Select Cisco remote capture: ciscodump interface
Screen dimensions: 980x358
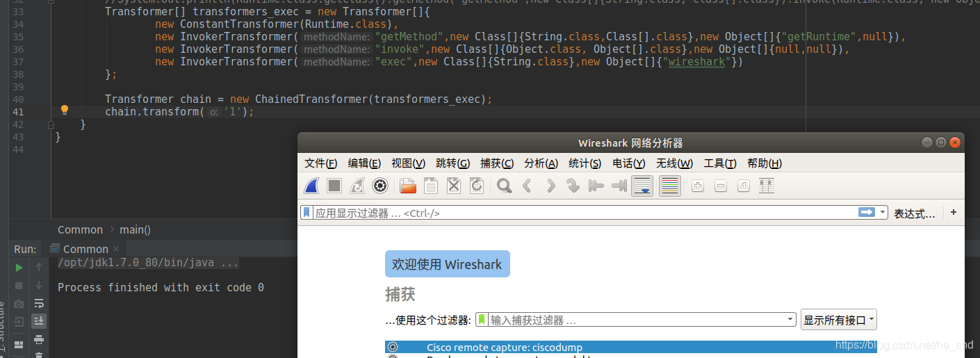[630, 347]
